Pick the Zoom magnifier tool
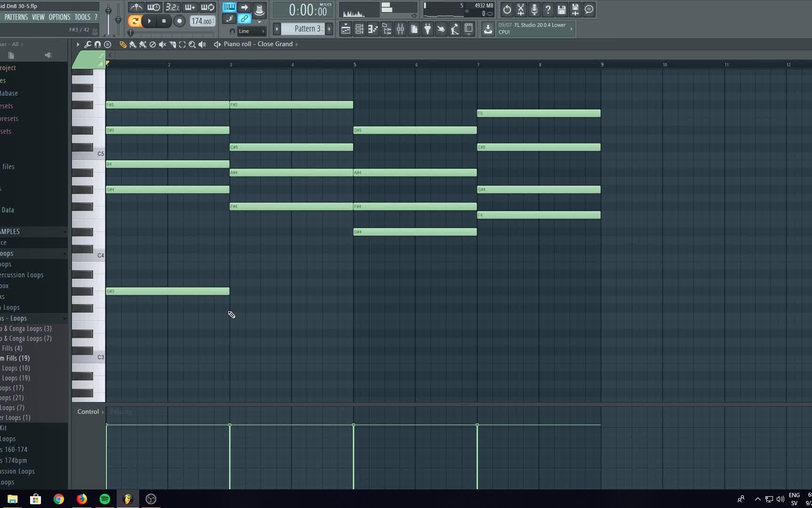The image size is (812, 508). pos(192,44)
